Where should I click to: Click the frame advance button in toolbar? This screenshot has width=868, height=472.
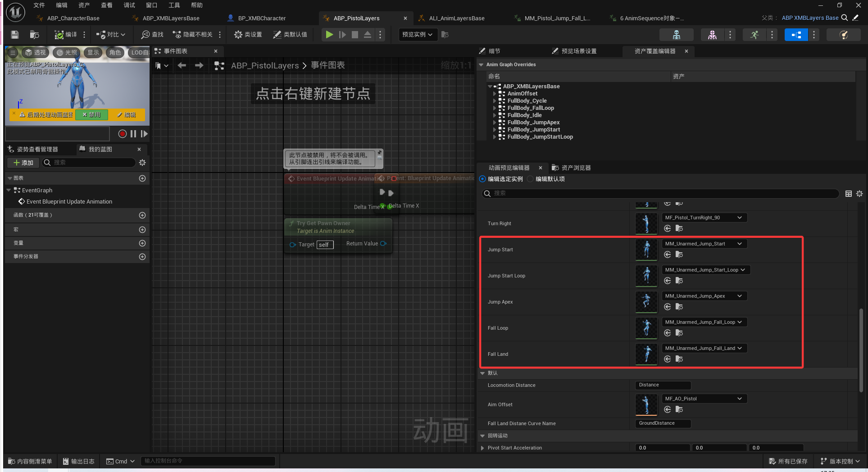342,35
